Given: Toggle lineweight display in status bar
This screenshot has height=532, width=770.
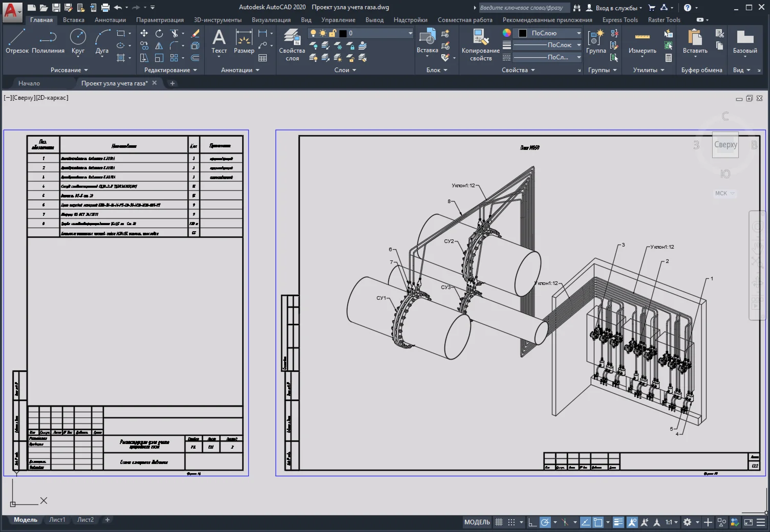Looking at the screenshot, I should (x=618, y=522).
